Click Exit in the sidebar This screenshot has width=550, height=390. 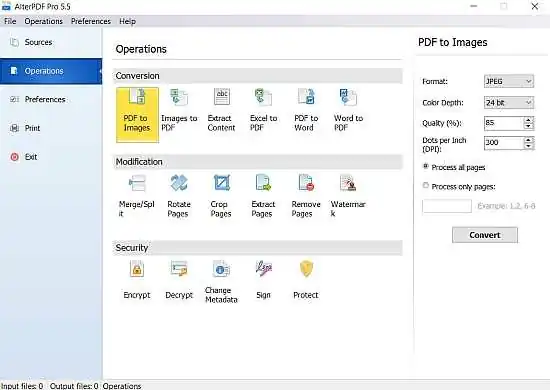tap(51, 157)
